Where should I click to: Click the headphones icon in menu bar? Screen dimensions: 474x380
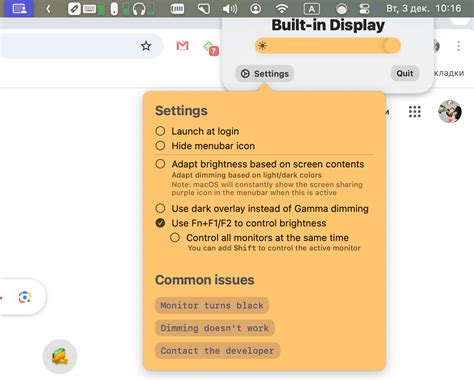139,9
